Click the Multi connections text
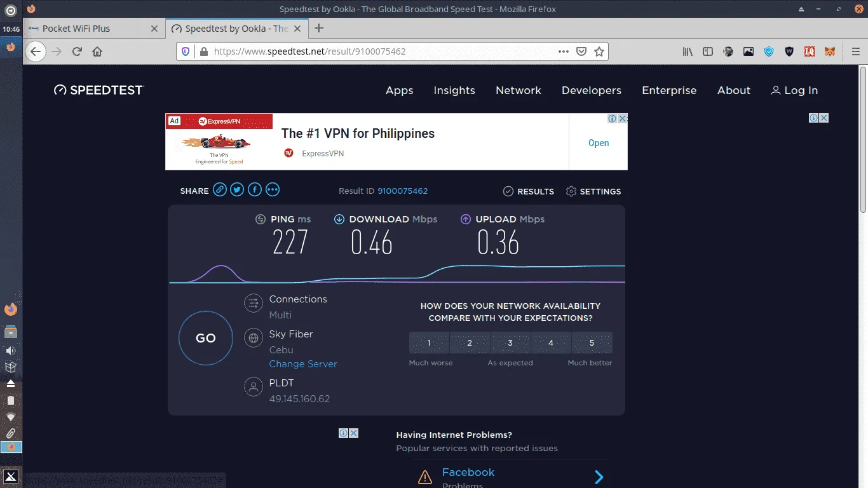868x488 pixels. [280, 315]
